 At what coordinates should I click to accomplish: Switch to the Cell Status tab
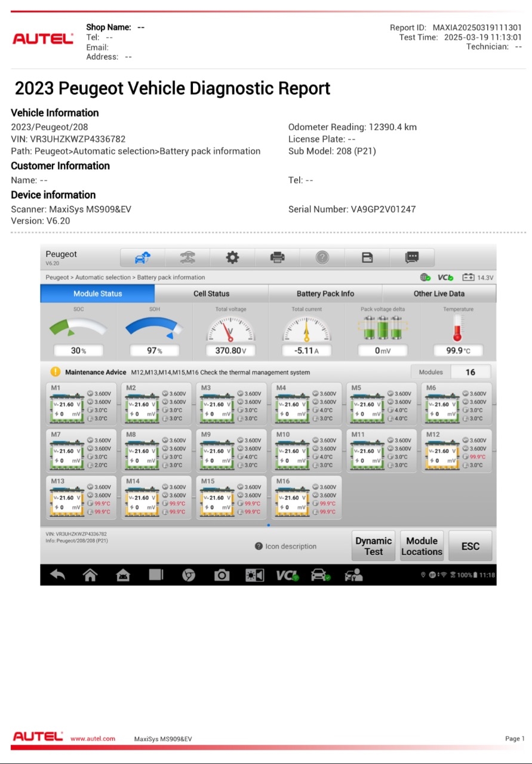[x=211, y=293]
